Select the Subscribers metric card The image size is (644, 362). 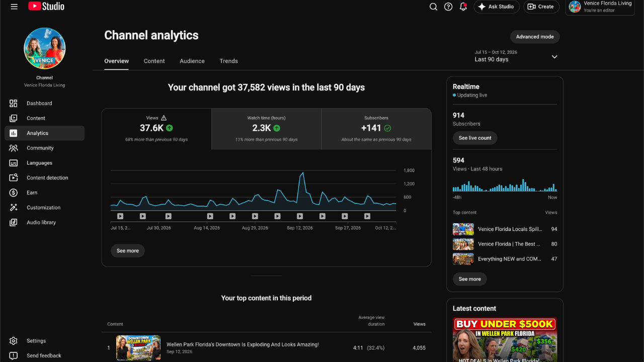coord(376,129)
